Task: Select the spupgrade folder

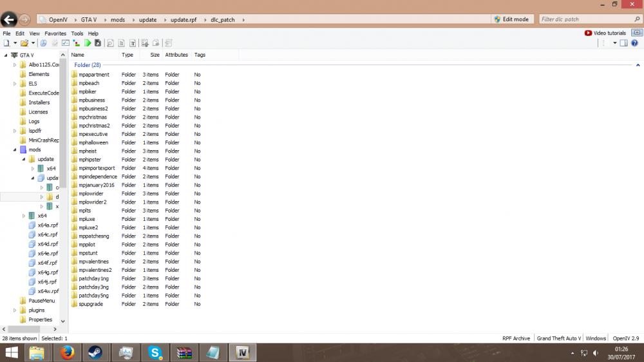Action: 91,304
